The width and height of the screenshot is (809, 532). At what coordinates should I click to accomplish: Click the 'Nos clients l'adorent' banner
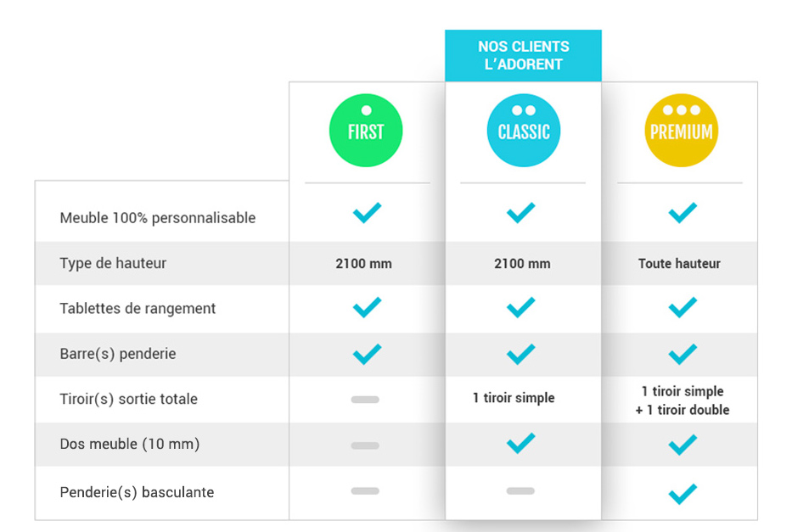pos(523,56)
